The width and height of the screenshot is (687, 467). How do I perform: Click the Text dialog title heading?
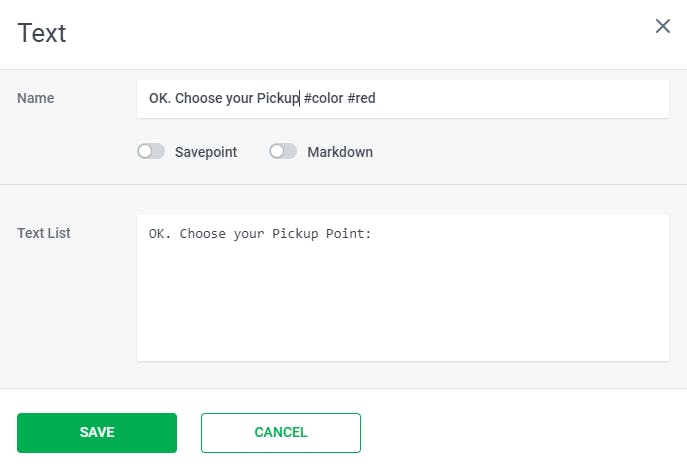[x=42, y=33]
